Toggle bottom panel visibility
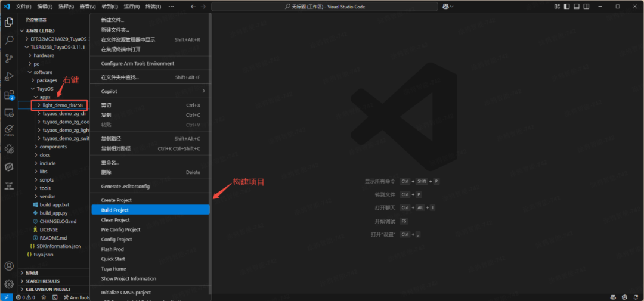The width and height of the screenshot is (644, 301). pyautogui.click(x=577, y=7)
